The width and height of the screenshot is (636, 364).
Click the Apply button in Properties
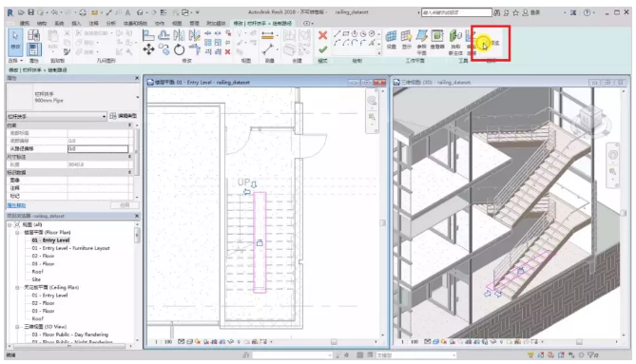pyautogui.click(x=125, y=205)
